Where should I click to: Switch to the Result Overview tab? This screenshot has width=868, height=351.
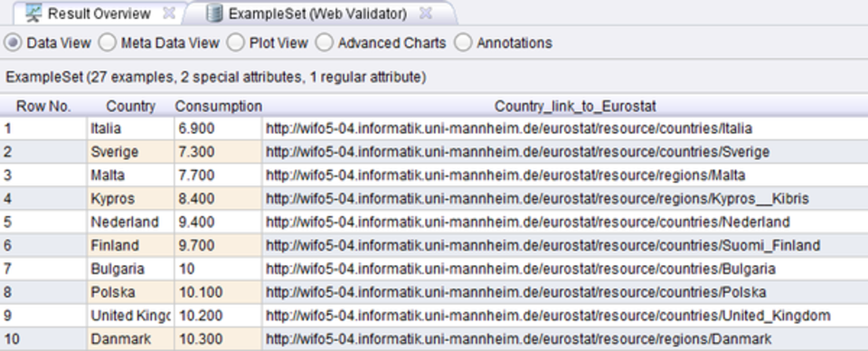(x=99, y=14)
